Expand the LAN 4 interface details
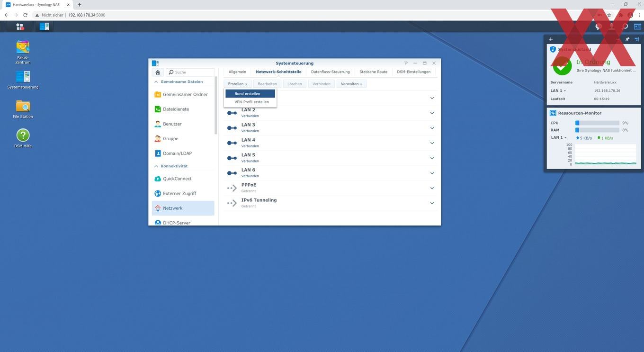644x352 pixels. coord(432,143)
